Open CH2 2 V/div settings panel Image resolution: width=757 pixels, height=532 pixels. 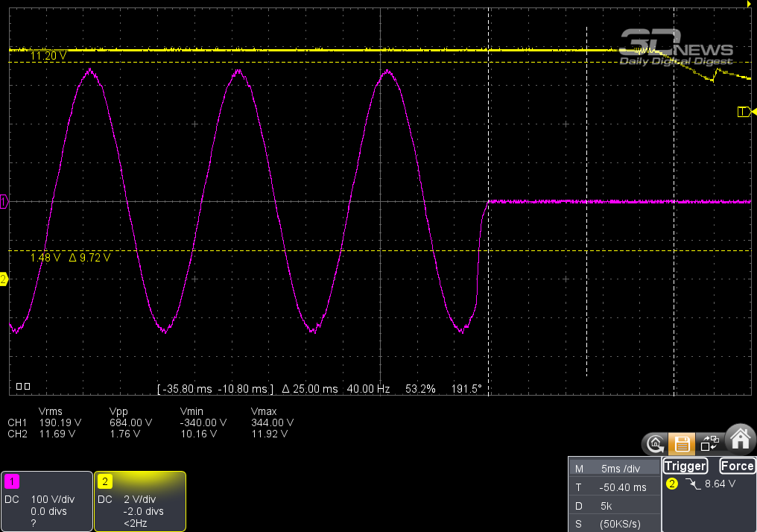tap(140, 501)
